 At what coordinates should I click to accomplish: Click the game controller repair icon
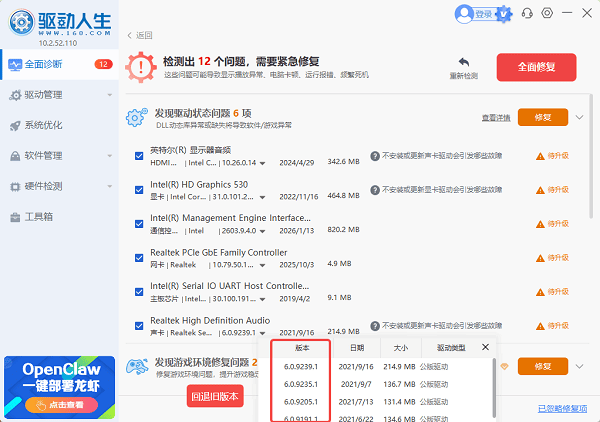[x=137, y=367]
